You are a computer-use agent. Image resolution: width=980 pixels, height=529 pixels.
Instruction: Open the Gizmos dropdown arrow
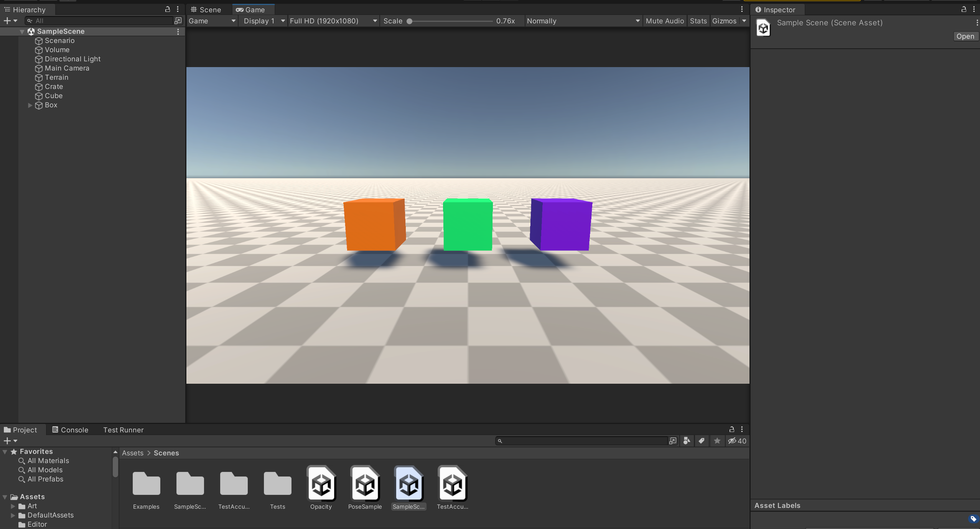pyautogui.click(x=744, y=21)
